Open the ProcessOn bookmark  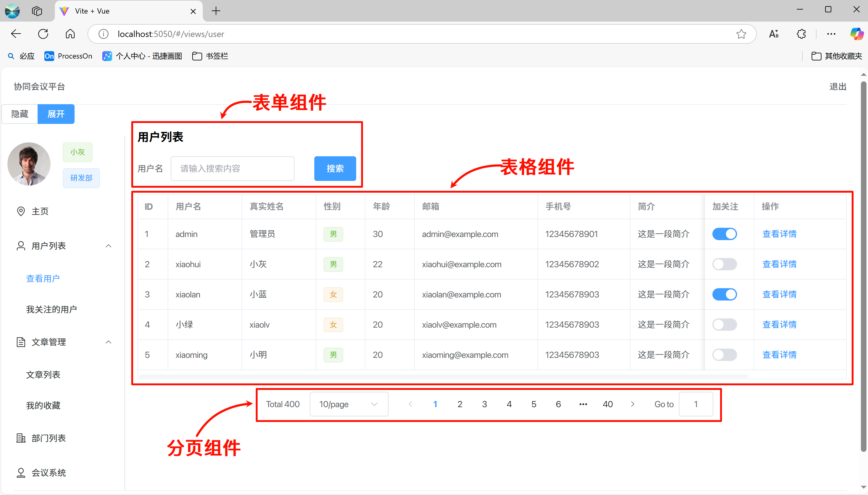68,56
